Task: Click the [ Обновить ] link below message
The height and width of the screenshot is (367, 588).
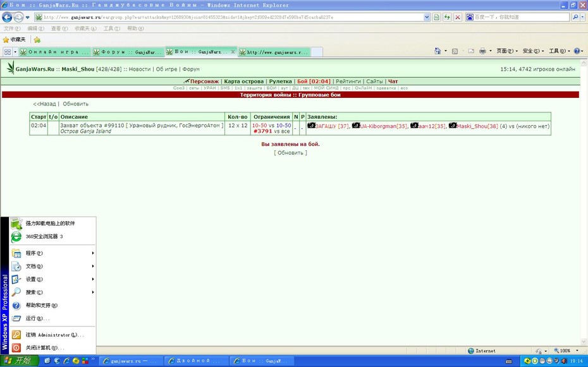Action: 290,153
